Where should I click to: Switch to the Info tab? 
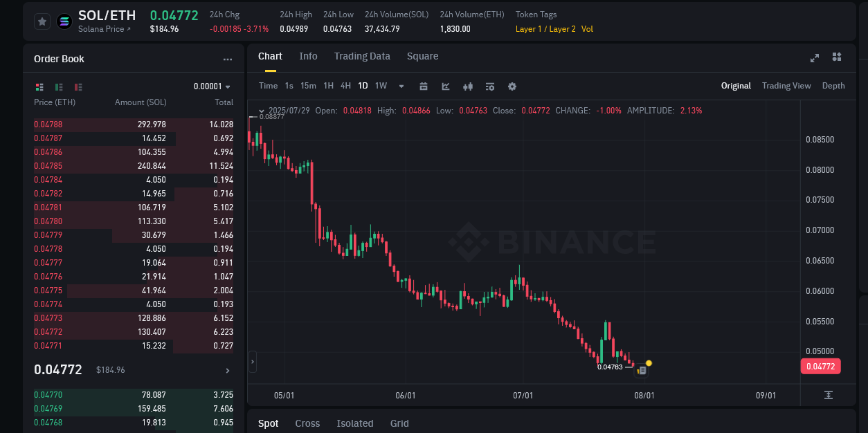(308, 57)
